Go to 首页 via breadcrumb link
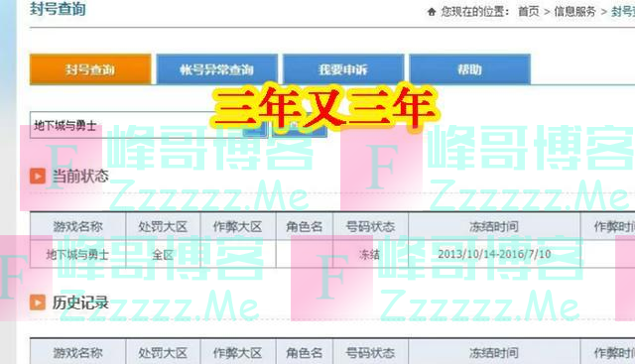 529,12
